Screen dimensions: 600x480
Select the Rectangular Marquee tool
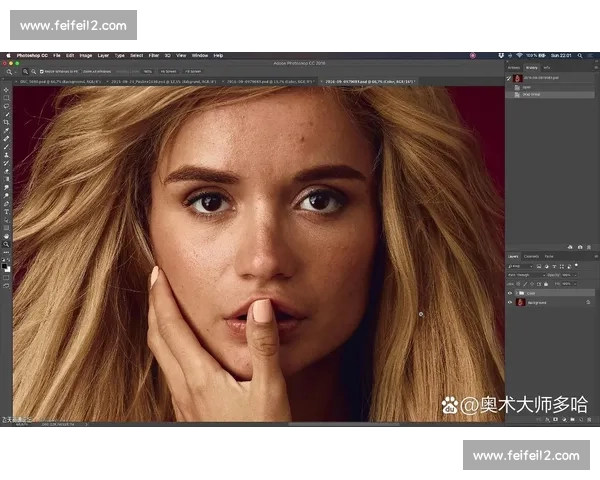click(6, 96)
